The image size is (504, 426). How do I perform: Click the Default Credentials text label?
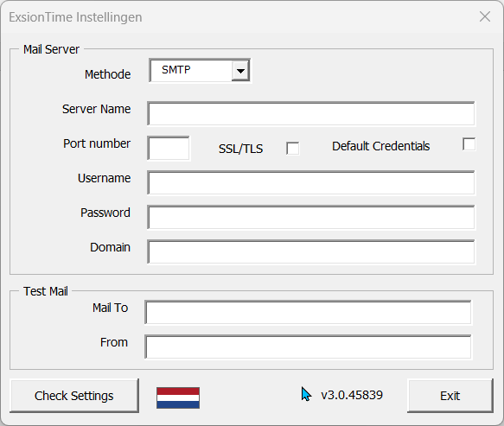click(x=381, y=146)
